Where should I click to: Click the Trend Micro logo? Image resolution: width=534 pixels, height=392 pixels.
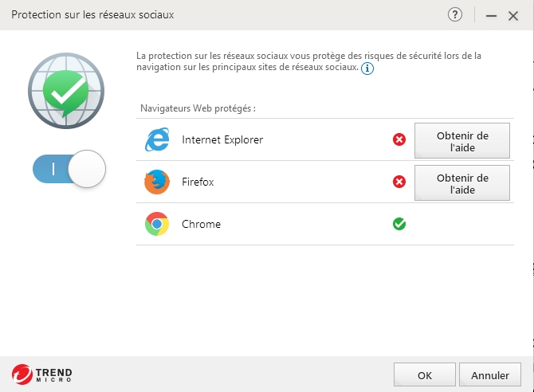pos(42,374)
